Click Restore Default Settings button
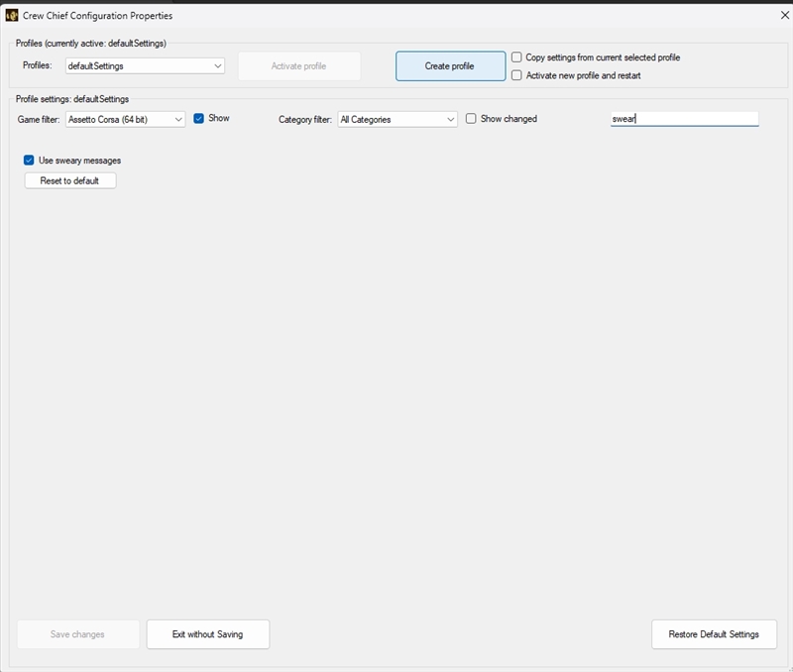793x672 pixels. point(714,634)
